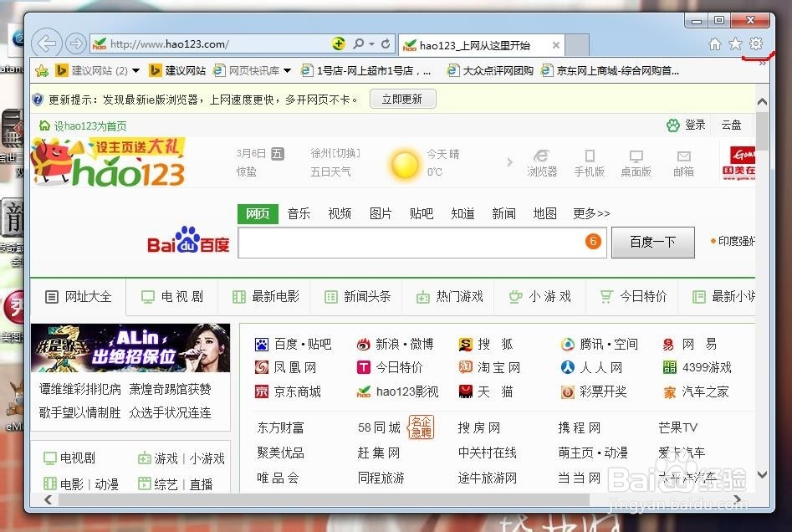Open the 手机版 mobile version icon
The image size is (792, 532).
pyautogui.click(x=590, y=163)
